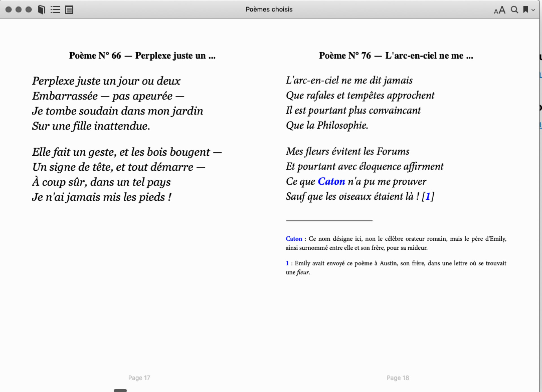Click the Caton footnote label below the rule

[x=294, y=239]
